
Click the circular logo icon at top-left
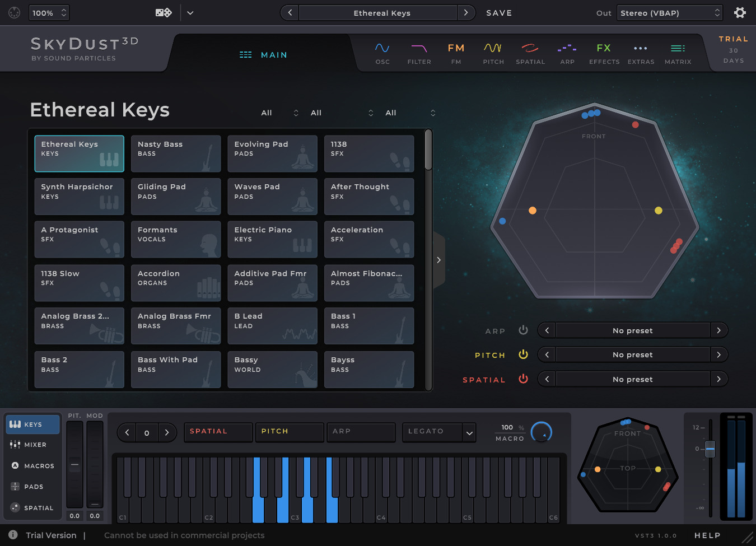click(15, 12)
